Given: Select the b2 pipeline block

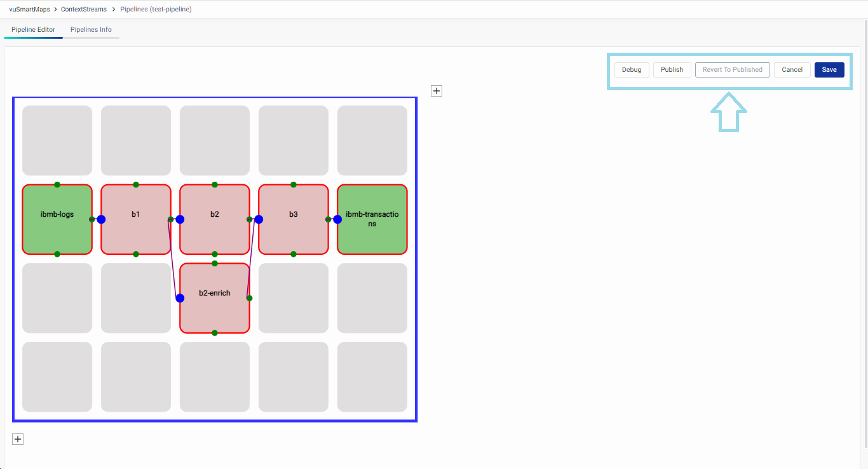Looking at the screenshot, I should [x=215, y=215].
